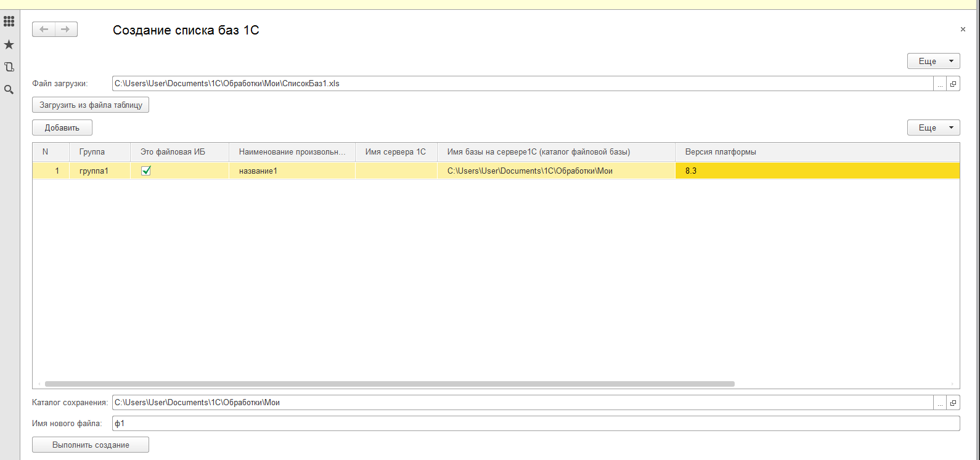The image size is (980, 460).
Task: Uncheck Это файловая ИБ in row 1
Action: [146, 171]
